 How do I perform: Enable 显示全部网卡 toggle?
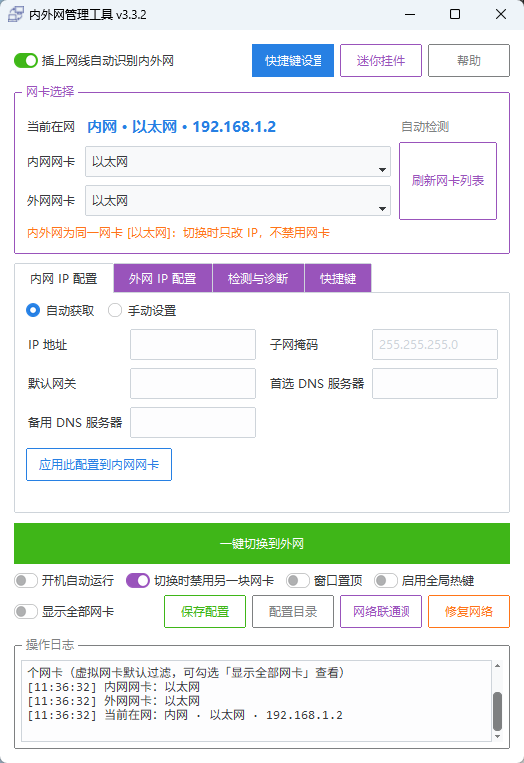tap(26, 612)
